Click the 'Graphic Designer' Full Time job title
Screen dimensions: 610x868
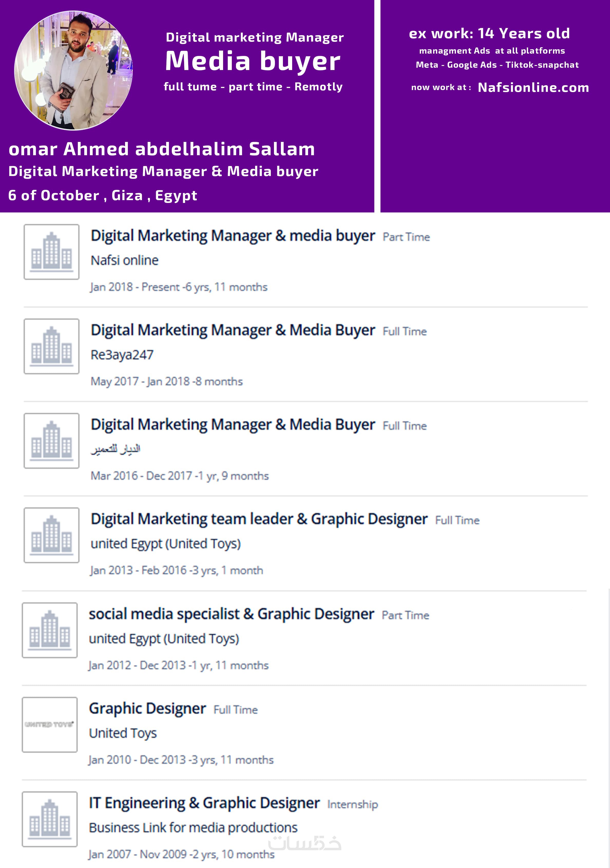tap(147, 708)
